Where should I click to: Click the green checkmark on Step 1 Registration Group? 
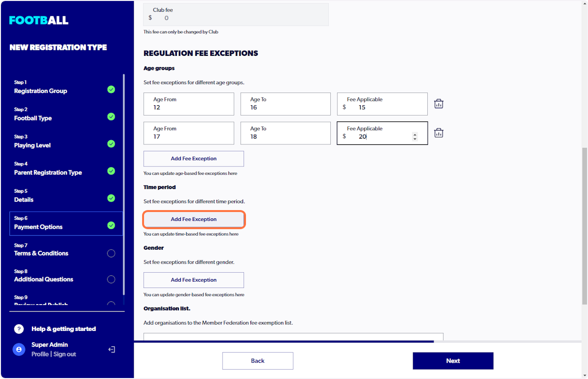click(111, 89)
